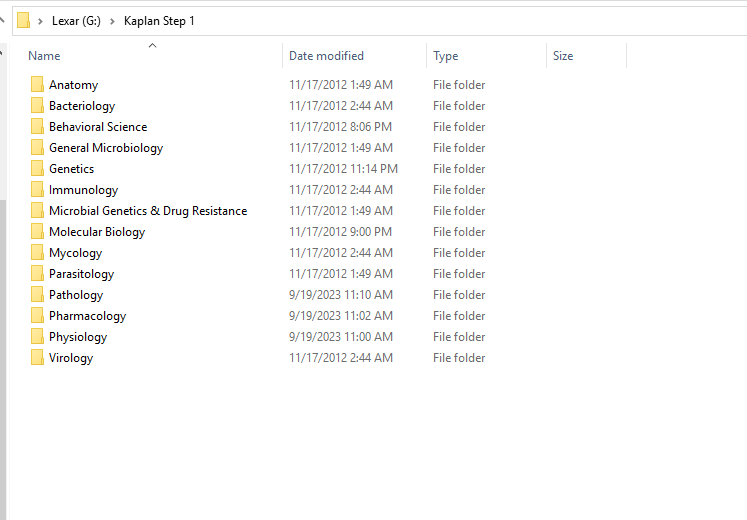Screen dimensions: 747x520
Task: Click the 11/17/2012 8:06 PM date of Behavioral Science
Action: pyautogui.click(x=340, y=127)
